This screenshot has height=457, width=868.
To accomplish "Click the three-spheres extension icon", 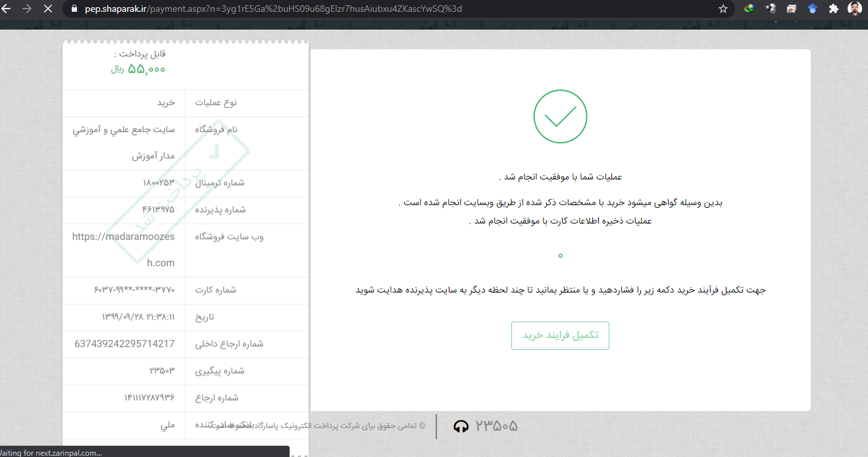I will tap(771, 9).
